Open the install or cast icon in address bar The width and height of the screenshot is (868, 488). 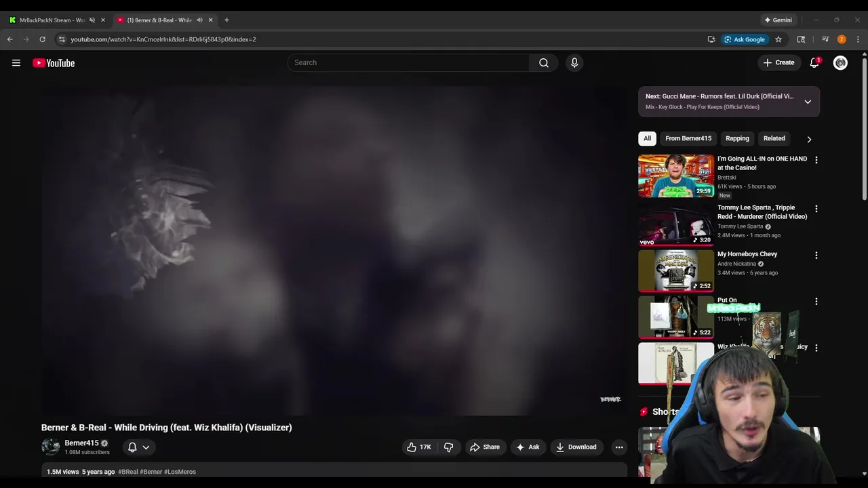point(711,39)
